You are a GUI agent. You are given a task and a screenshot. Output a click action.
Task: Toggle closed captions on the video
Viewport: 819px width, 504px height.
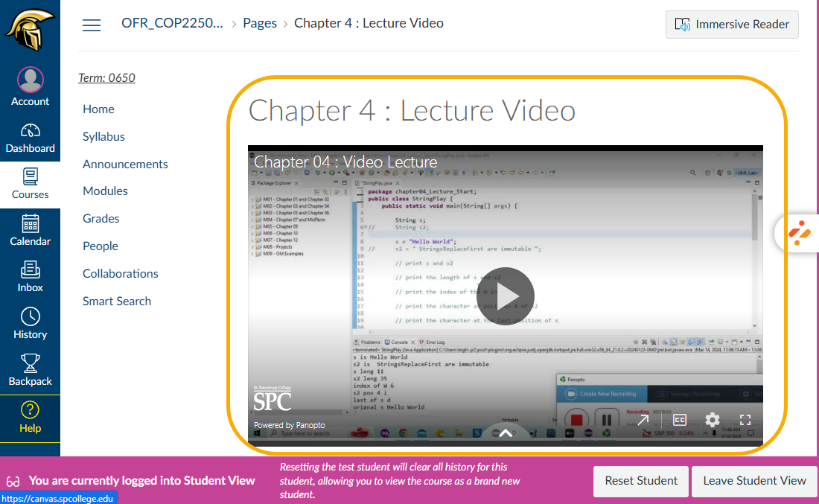(x=679, y=419)
